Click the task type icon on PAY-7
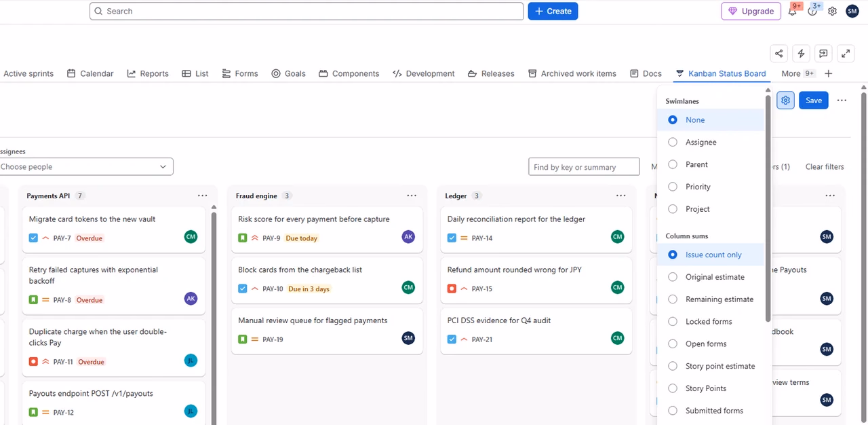This screenshot has width=868, height=425. (x=33, y=238)
